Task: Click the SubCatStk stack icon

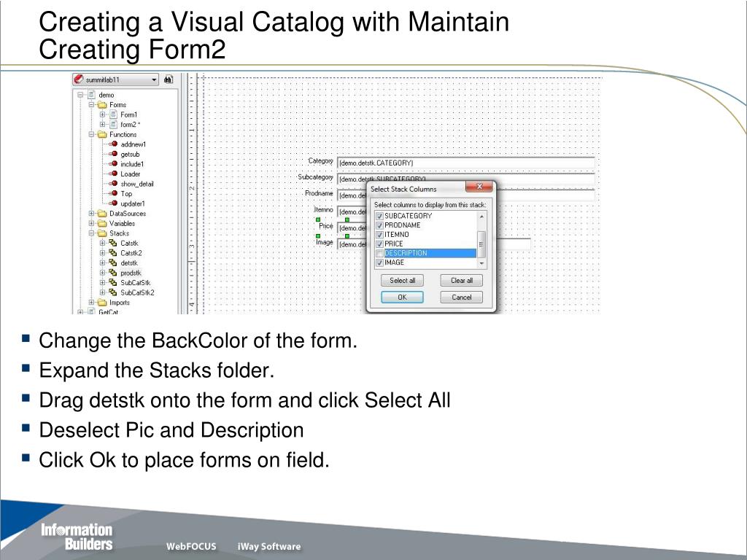Action: click(x=113, y=282)
